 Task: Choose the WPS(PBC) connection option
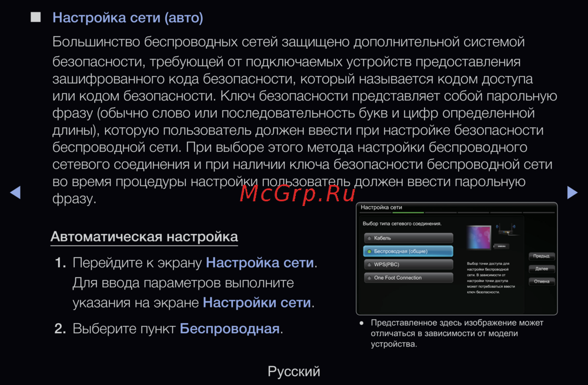pos(408,264)
